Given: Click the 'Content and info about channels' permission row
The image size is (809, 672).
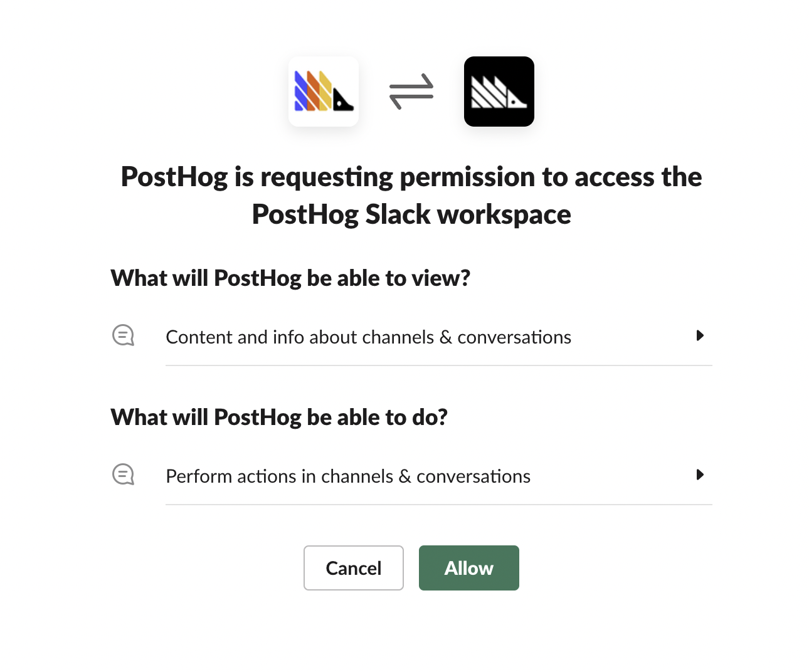Looking at the screenshot, I should [368, 337].
